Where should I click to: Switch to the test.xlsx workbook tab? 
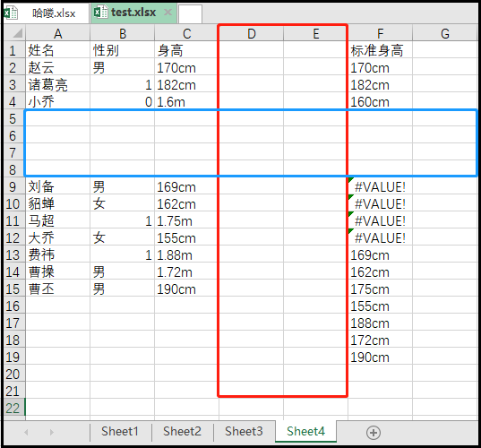[x=133, y=13]
